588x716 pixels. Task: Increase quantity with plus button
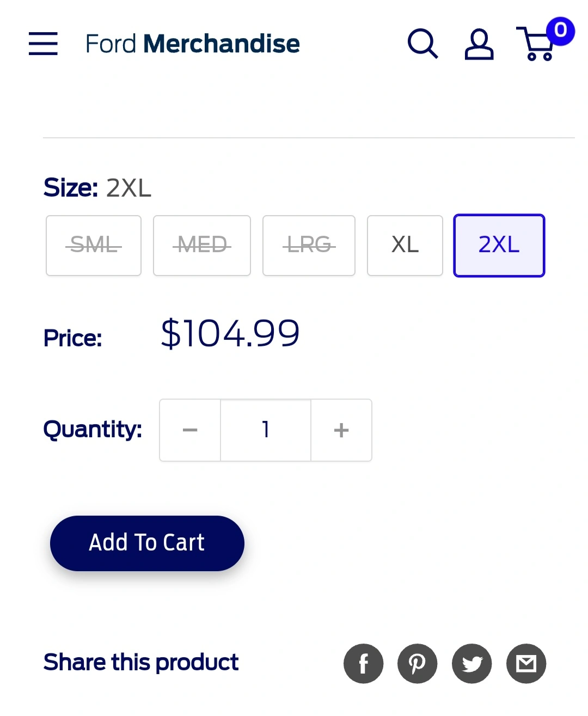[341, 430]
